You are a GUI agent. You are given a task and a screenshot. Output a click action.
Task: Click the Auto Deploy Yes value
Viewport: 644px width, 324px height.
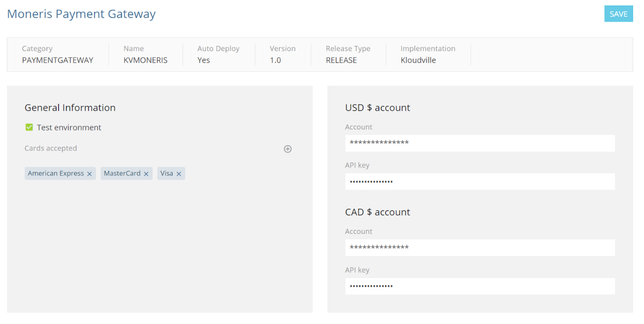coord(204,60)
